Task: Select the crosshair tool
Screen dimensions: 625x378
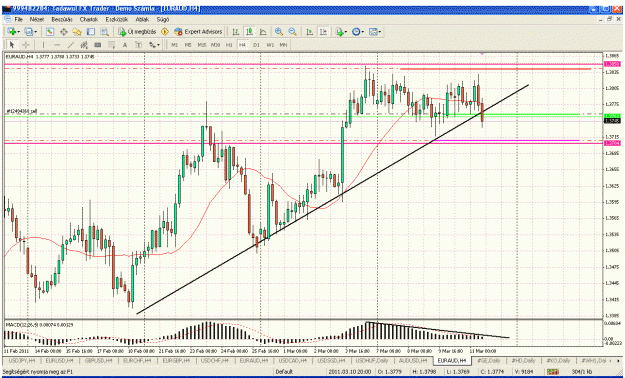Action: point(26,45)
